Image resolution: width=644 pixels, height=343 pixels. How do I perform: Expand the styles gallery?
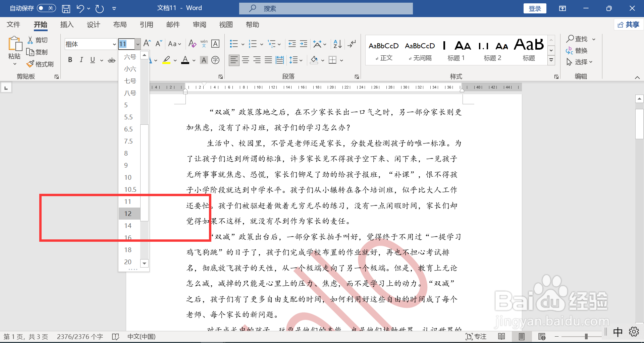click(x=551, y=60)
